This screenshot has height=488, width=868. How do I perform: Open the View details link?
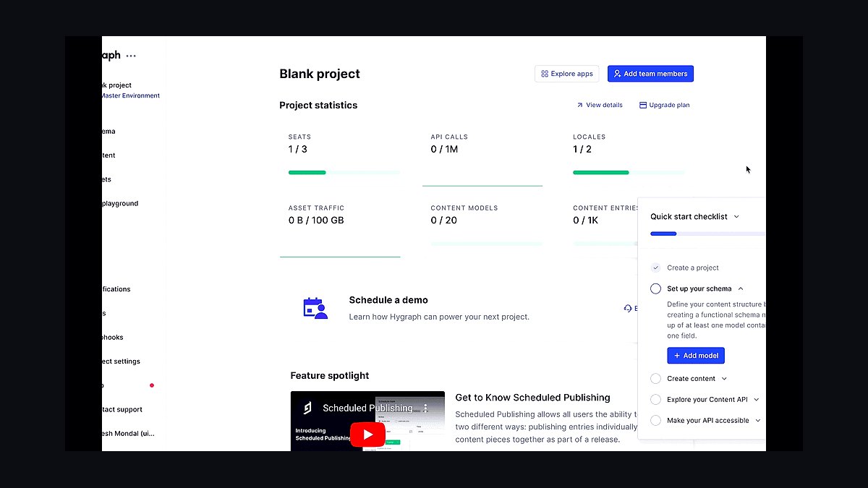[x=600, y=105]
